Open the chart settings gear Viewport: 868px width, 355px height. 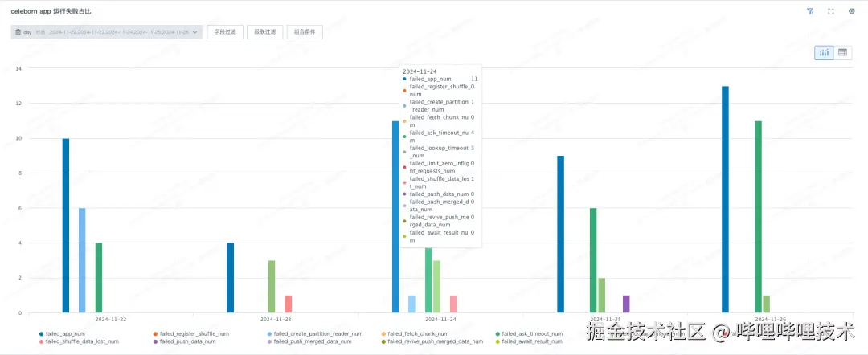852,11
